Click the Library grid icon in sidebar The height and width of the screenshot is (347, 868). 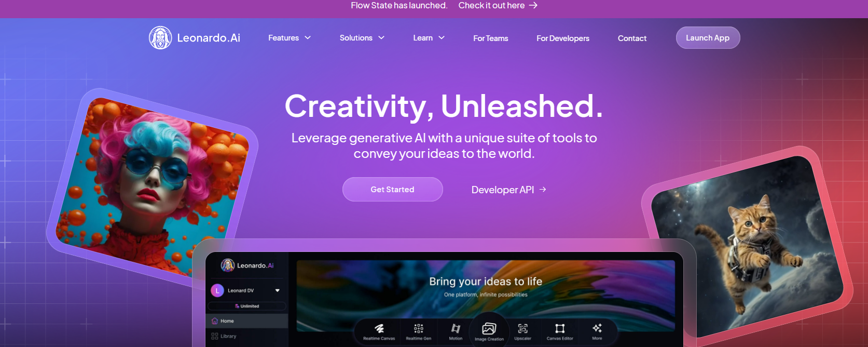[215, 336]
